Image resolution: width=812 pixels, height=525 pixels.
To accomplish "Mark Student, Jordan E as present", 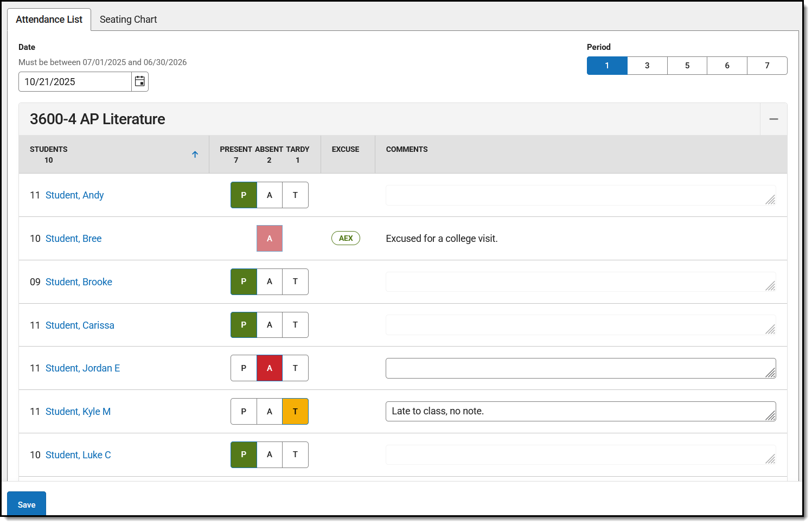I will coord(244,368).
